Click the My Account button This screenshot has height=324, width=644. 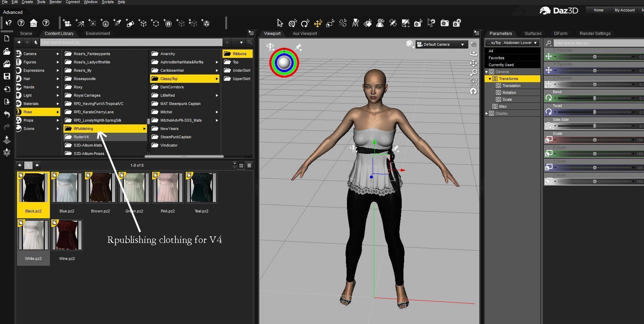625,10
